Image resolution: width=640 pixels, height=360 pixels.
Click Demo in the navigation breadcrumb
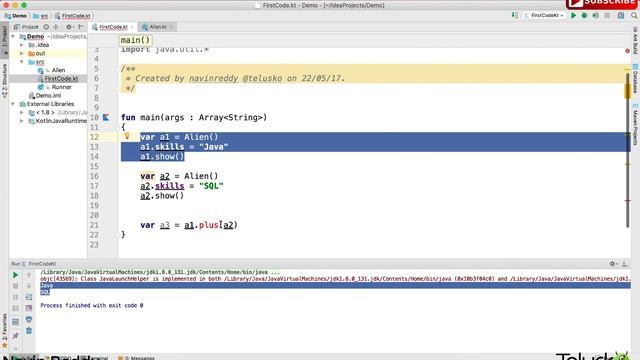(16, 16)
